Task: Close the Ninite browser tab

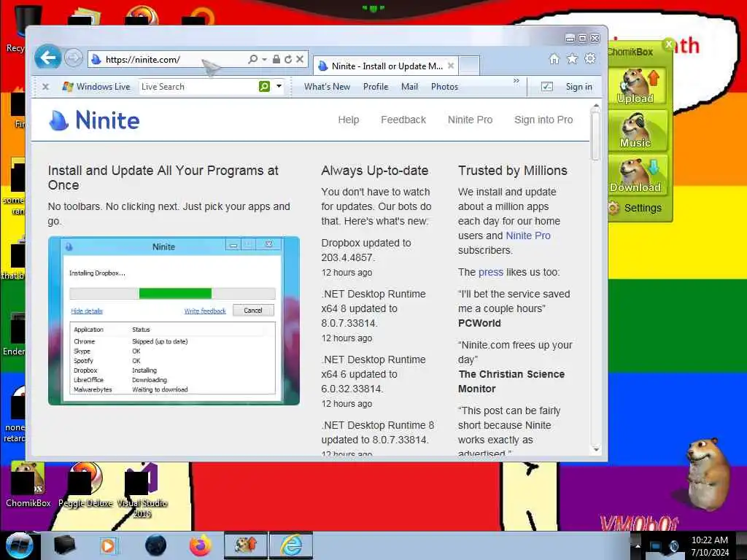Action: click(451, 66)
